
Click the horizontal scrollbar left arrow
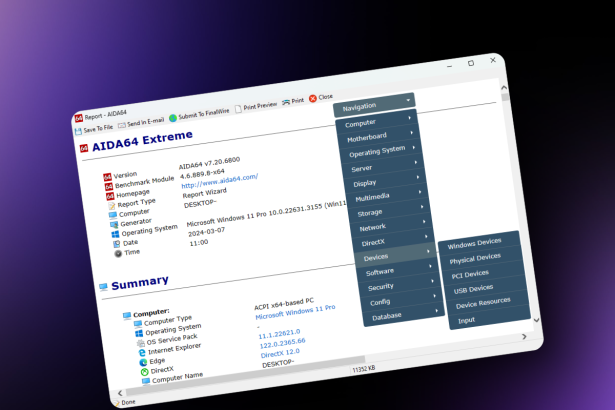[x=120, y=393]
